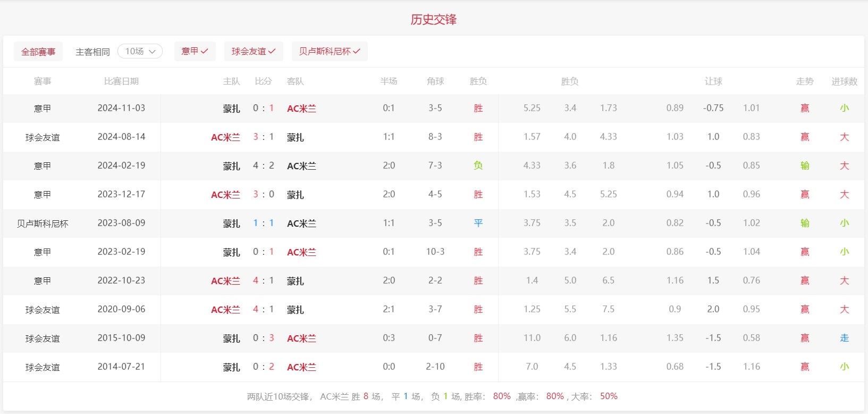Toggle the 主客相同 filter

point(92,52)
